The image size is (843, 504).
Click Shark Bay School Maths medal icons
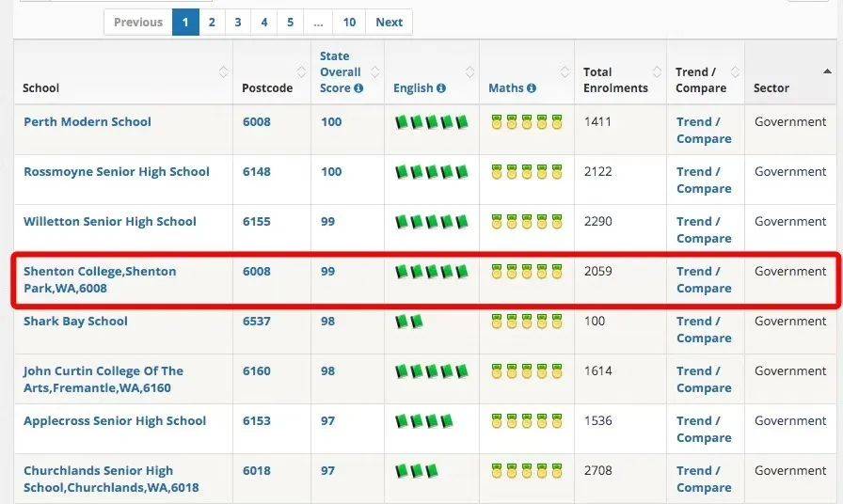coord(527,322)
